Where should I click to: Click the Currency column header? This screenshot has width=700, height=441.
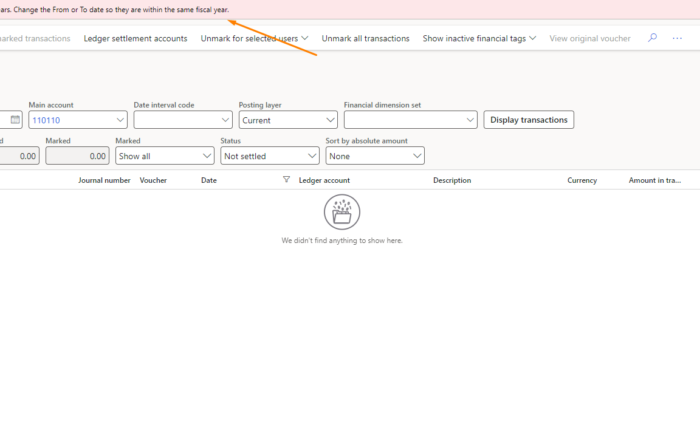[582, 180]
